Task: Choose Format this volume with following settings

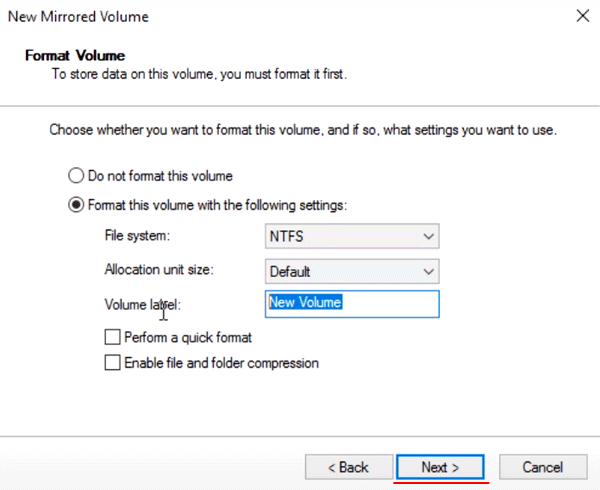Action: 76,205
